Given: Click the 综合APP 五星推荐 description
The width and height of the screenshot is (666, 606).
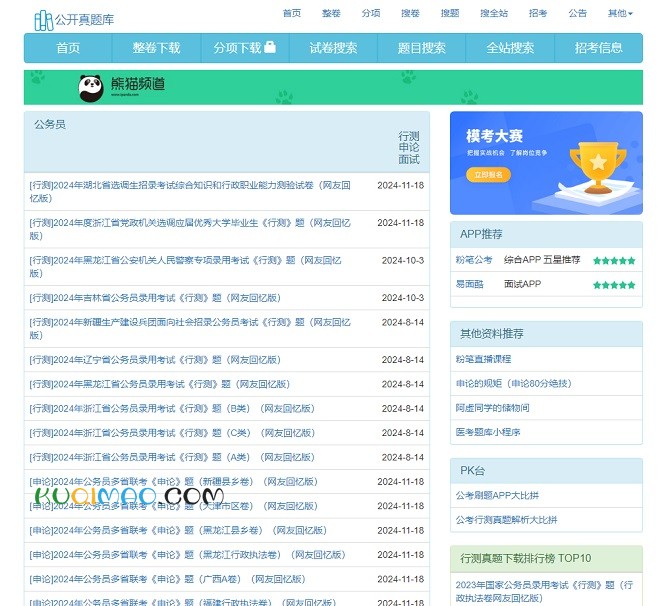Looking at the screenshot, I should tap(542, 260).
